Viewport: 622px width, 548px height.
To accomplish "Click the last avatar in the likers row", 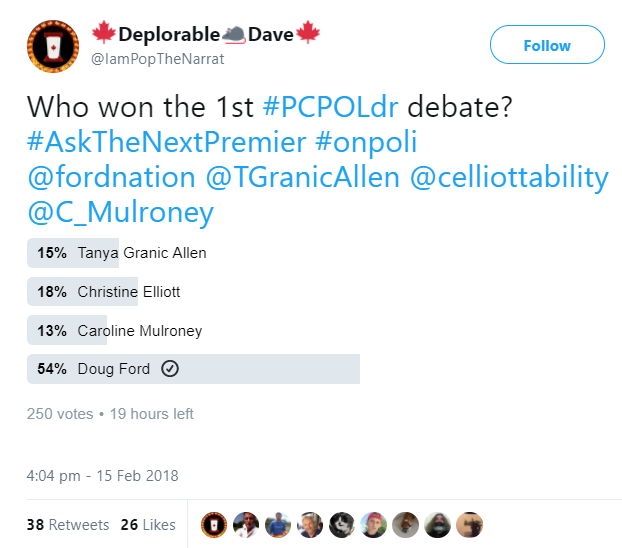I will [469, 524].
